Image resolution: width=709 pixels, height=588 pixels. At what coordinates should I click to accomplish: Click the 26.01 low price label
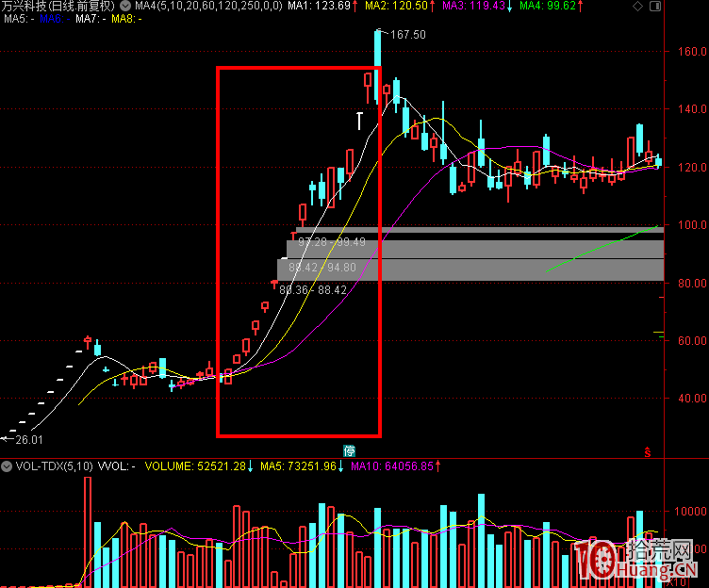[x=29, y=440]
